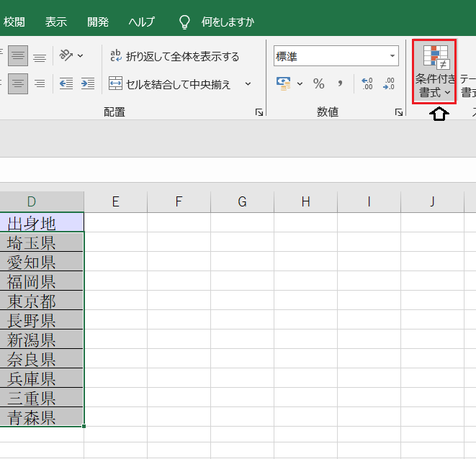
Task: Click decrease decimal places icon
Action: [x=389, y=83]
